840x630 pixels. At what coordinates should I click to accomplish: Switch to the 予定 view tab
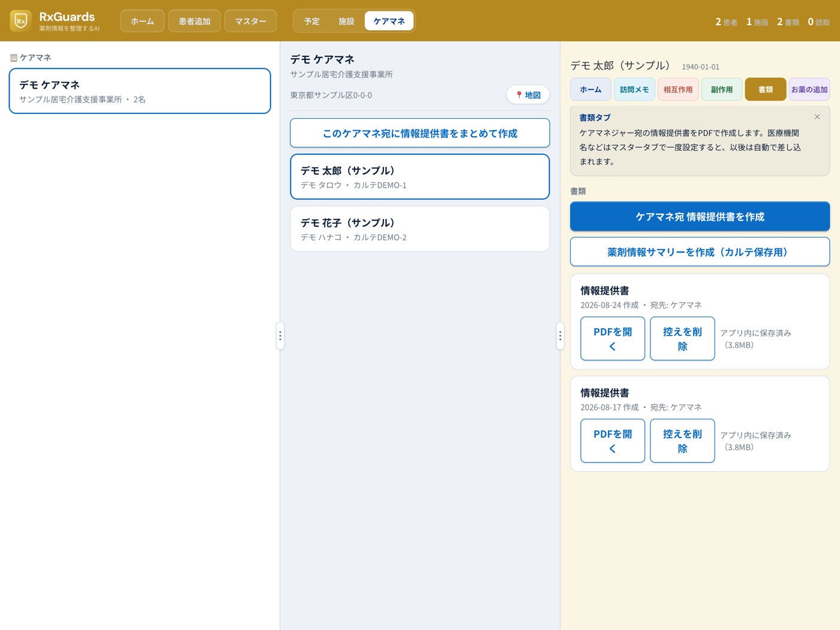click(311, 21)
